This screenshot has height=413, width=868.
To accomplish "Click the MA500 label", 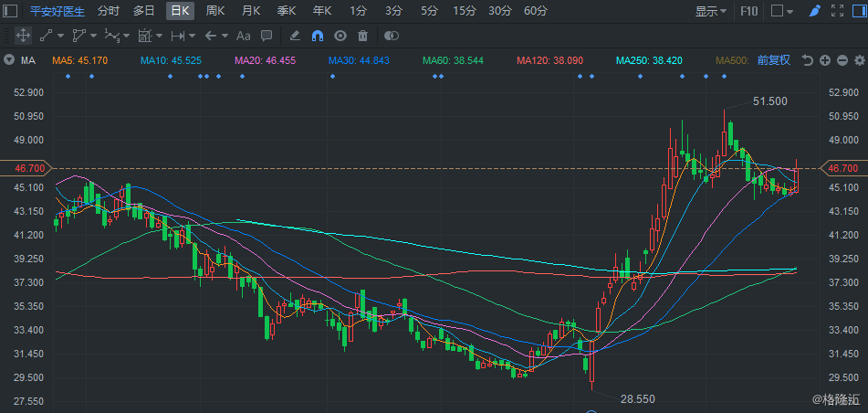I will tap(733, 60).
